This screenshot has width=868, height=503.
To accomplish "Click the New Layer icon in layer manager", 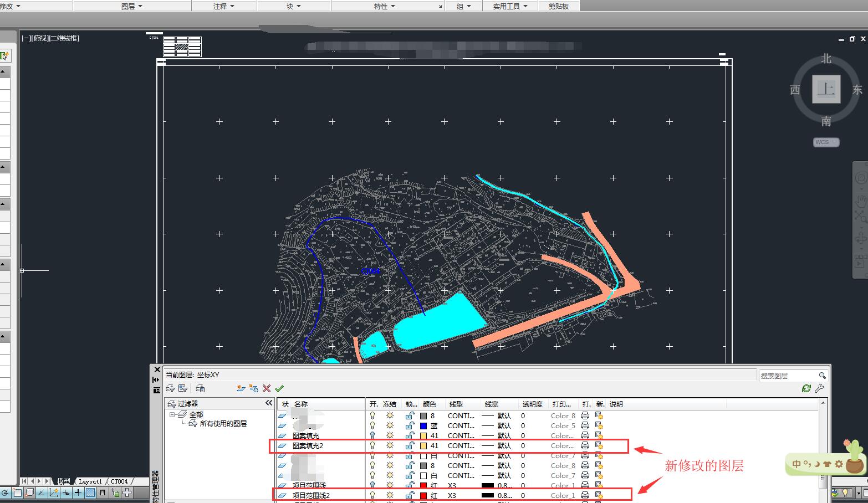I will coord(241,388).
